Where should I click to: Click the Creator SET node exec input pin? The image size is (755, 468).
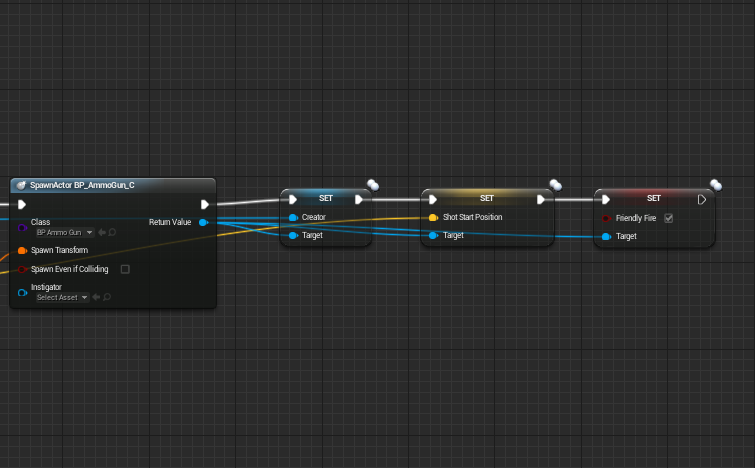(293, 199)
